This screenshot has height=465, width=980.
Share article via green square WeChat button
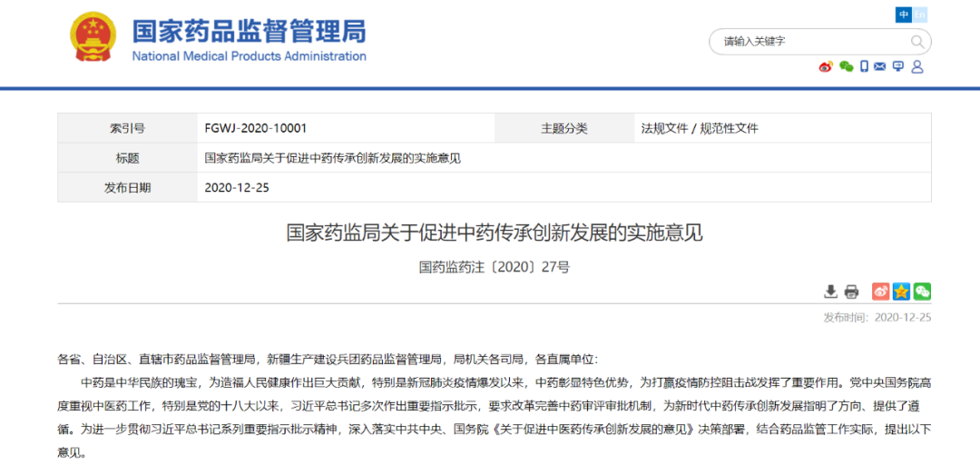pyautogui.click(x=922, y=291)
